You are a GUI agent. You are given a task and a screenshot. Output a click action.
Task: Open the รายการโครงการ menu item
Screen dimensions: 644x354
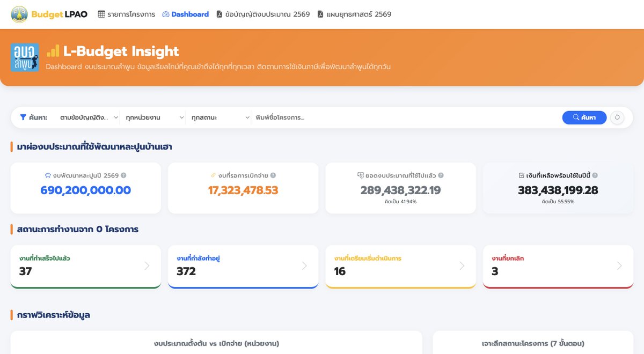click(x=127, y=14)
